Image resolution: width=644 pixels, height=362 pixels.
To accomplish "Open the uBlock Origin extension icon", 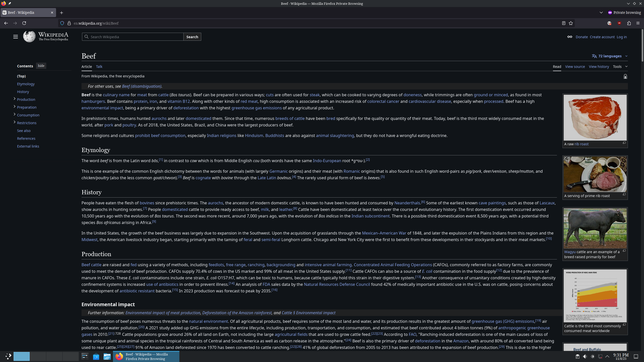I will (619, 23).
